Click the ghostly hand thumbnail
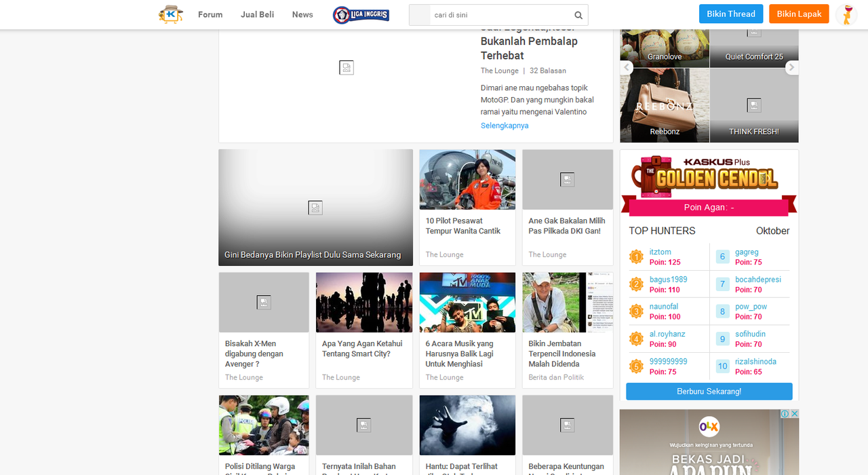The width and height of the screenshot is (868, 475). coord(467,425)
